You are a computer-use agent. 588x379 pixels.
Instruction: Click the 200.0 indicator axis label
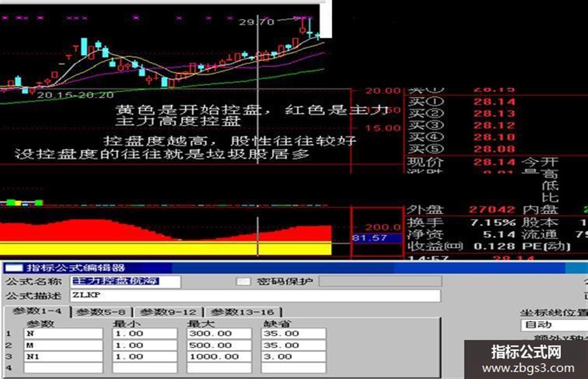pos(383,227)
